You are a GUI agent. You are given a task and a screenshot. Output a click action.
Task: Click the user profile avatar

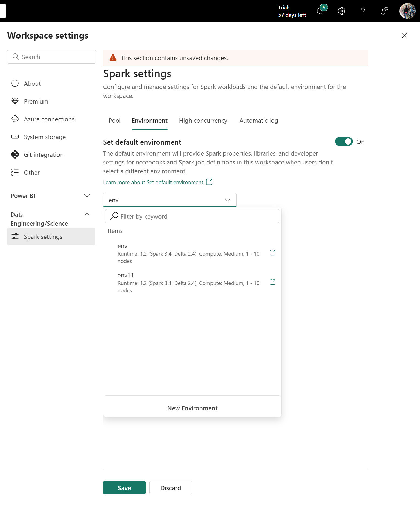[x=407, y=11]
